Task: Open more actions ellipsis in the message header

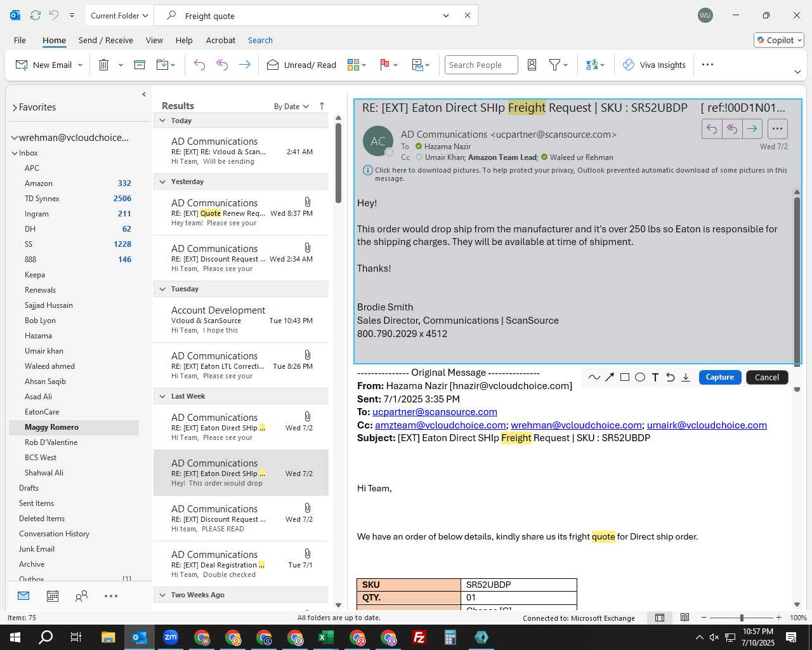Action: pos(777,129)
